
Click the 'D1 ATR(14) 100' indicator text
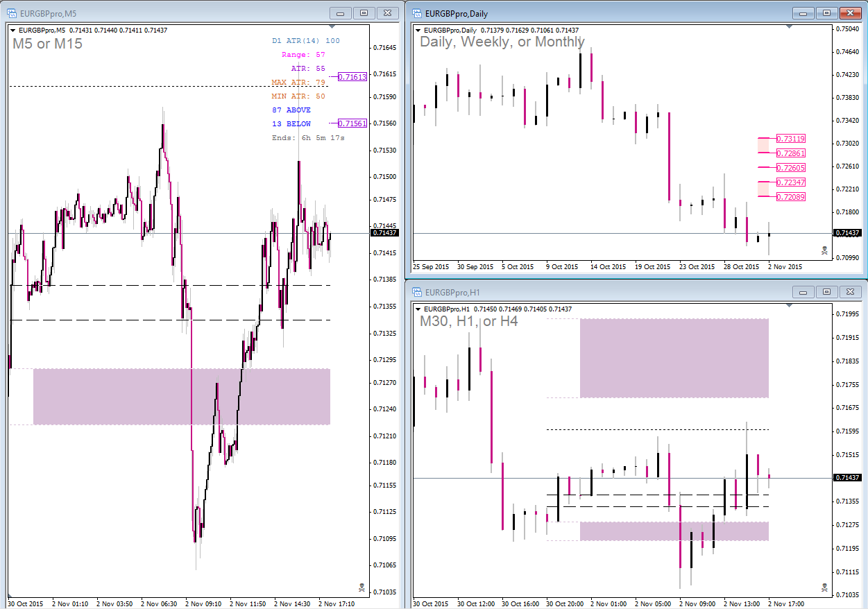(x=306, y=41)
